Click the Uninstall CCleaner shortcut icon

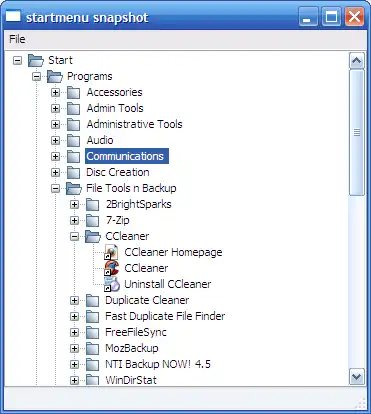(x=112, y=284)
